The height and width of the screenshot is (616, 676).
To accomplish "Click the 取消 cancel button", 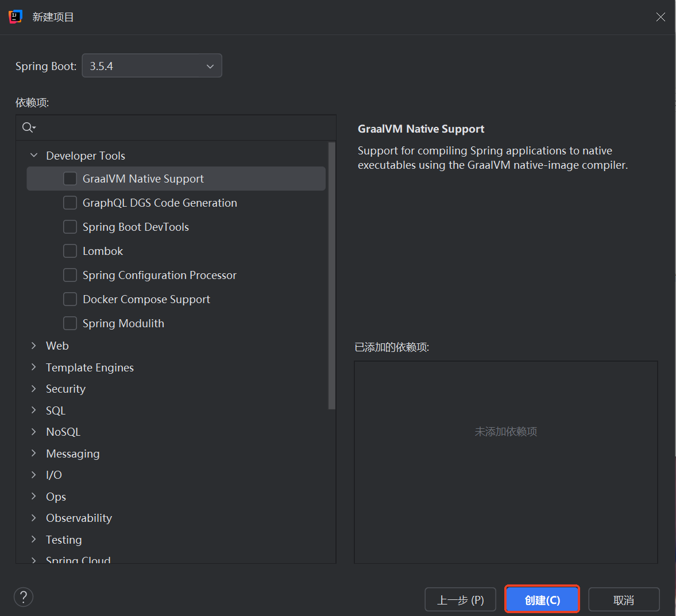I will pyautogui.click(x=623, y=599).
